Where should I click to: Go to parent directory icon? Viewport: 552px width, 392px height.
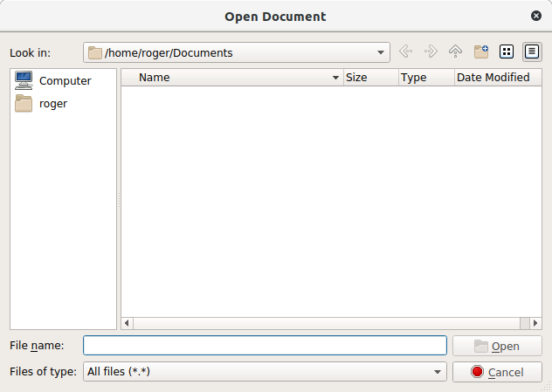(x=455, y=52)
